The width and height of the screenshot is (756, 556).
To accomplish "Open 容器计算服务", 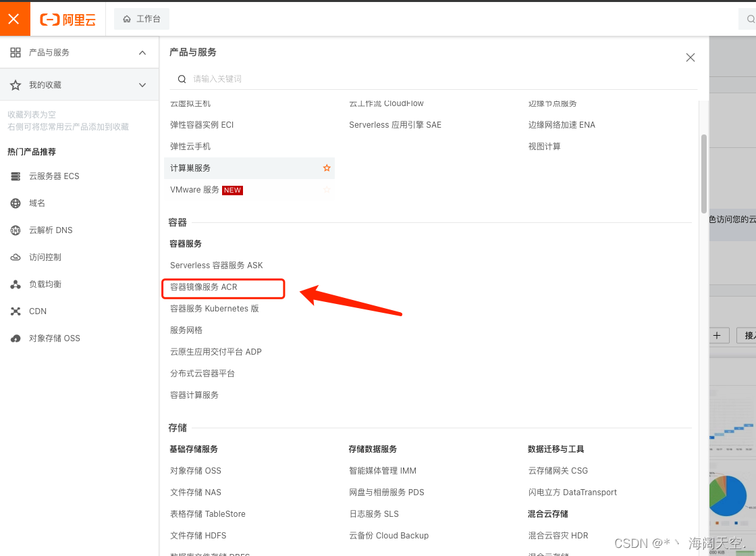I will pyautogui.click(x=194, y=395).
